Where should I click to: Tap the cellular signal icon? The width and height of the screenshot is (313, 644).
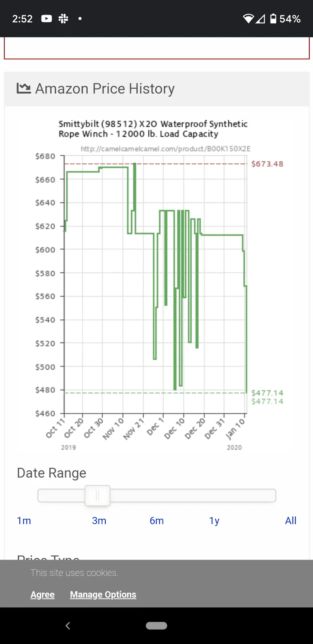[x=261, y=19]
